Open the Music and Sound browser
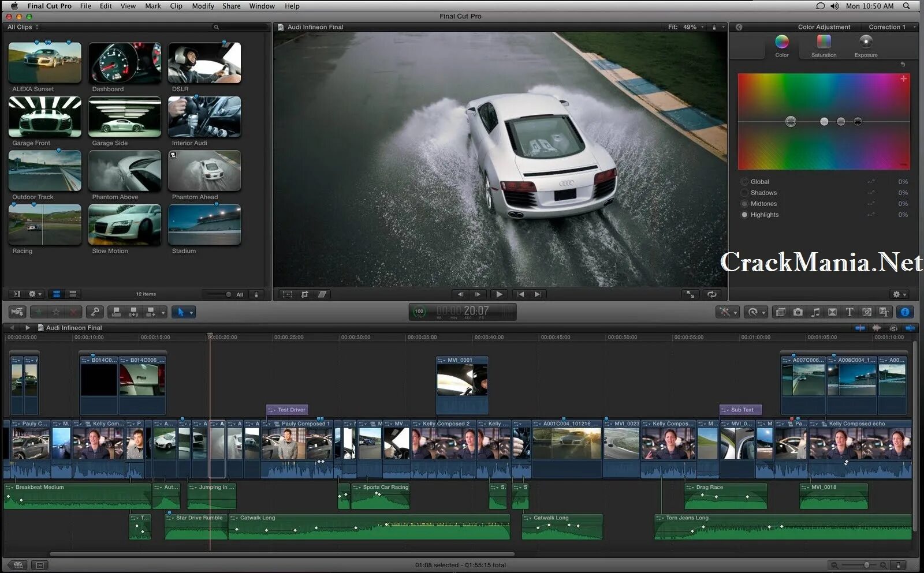This screenshot has width=924, height=573. point(815,312)
